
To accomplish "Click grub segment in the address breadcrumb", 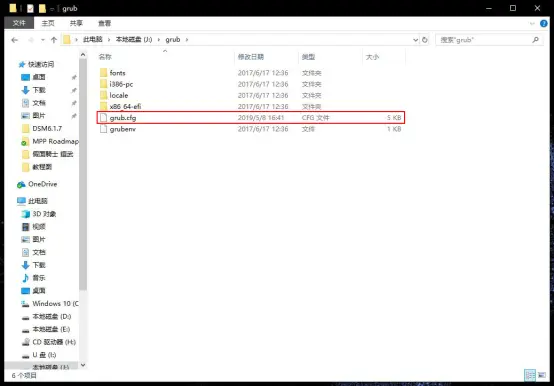I will (x=173, y=40).
